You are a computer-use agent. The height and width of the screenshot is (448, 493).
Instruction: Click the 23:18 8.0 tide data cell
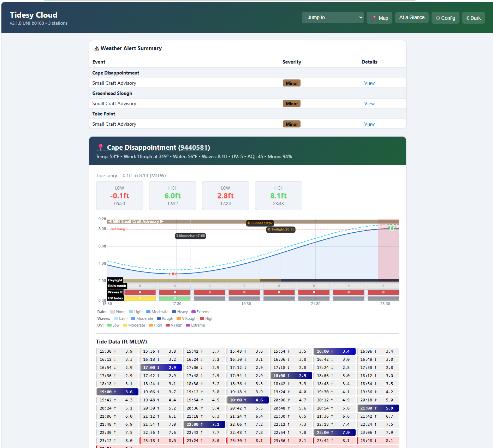161,441
